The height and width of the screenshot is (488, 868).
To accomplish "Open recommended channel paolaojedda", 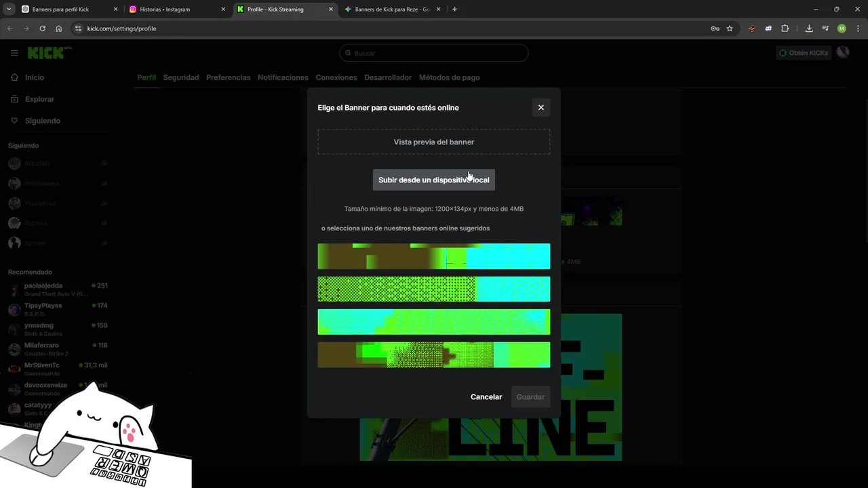I will [x=58, y=289].
